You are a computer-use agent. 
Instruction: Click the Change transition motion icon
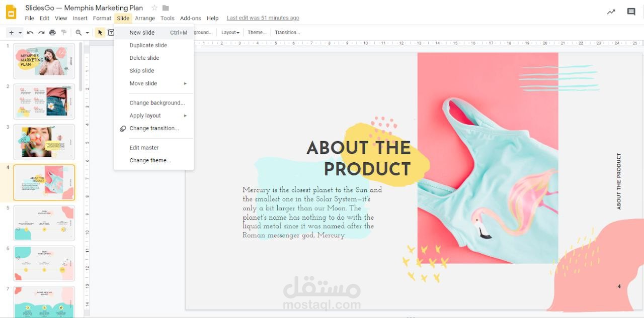click(123, 129)
